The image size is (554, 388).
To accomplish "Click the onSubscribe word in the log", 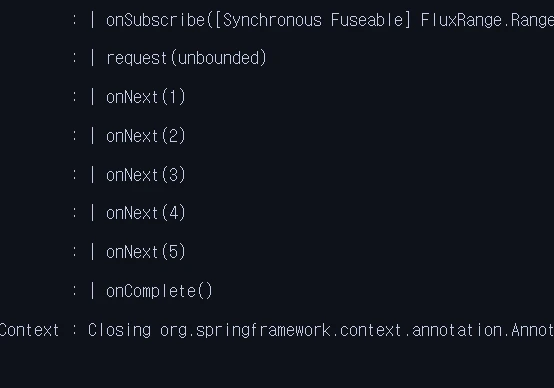I will tap(155, 20).
